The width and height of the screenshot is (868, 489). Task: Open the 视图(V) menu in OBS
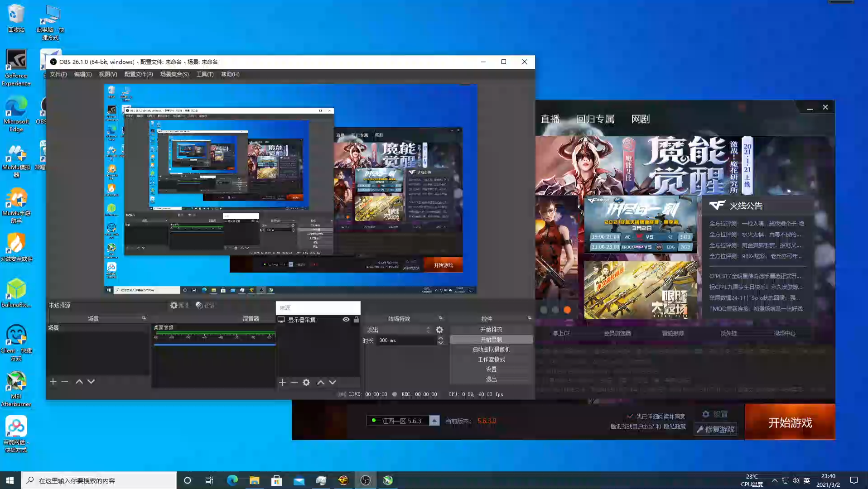pos(108,74)
